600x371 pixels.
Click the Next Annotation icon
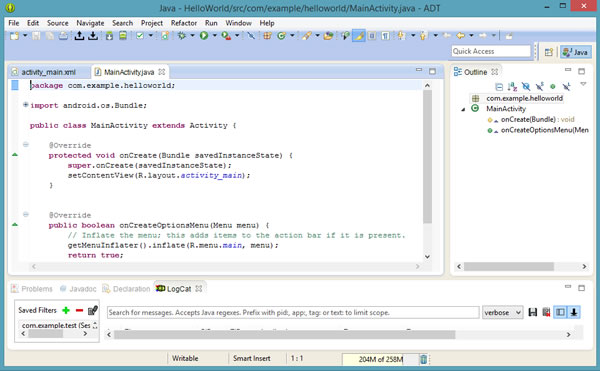pos(401,36)
